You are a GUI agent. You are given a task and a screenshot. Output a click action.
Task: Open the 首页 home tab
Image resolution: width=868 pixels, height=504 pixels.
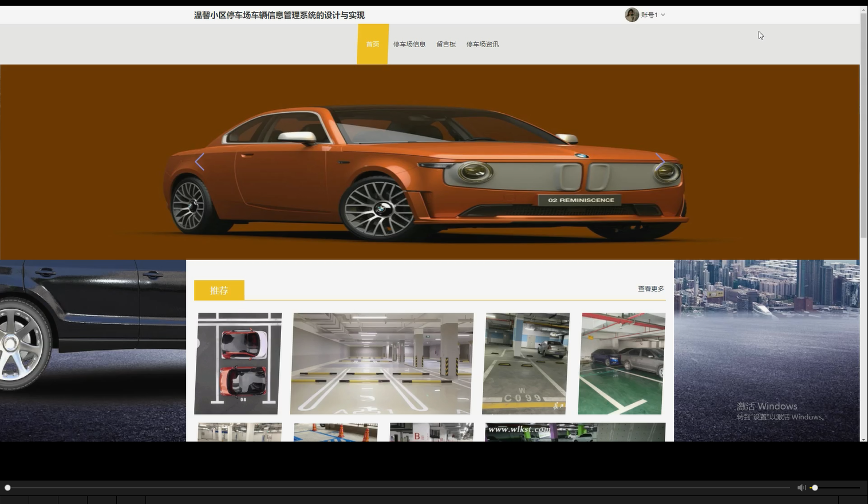(x=373, y=44)
